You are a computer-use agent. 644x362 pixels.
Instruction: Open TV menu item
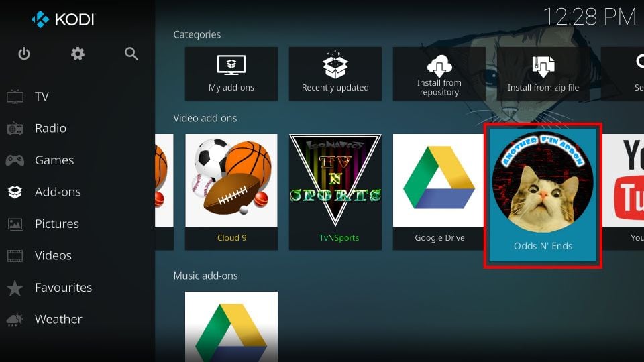pos(77,97)
